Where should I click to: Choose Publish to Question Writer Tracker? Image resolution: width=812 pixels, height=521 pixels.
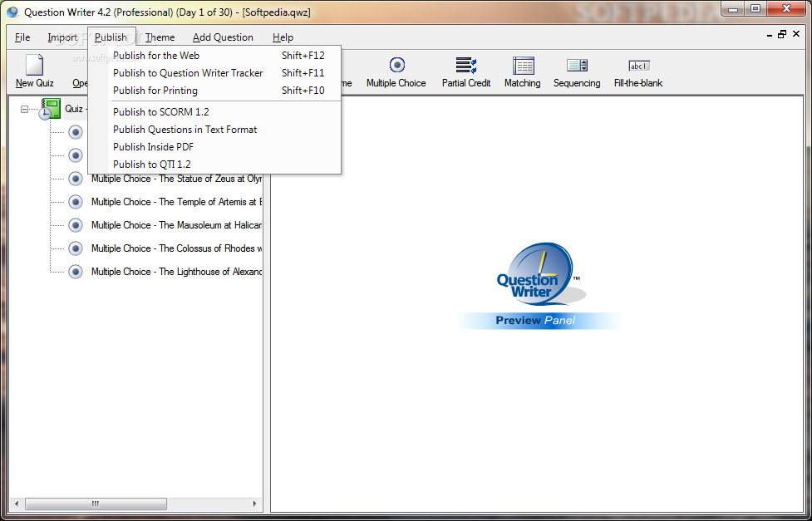coord(214,73)
